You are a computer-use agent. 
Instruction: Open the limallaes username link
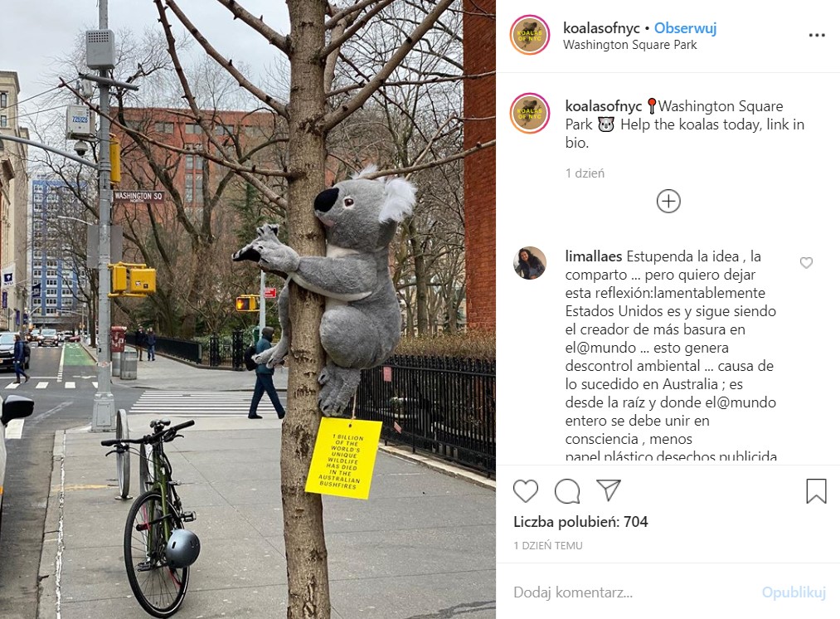(594, 256)
